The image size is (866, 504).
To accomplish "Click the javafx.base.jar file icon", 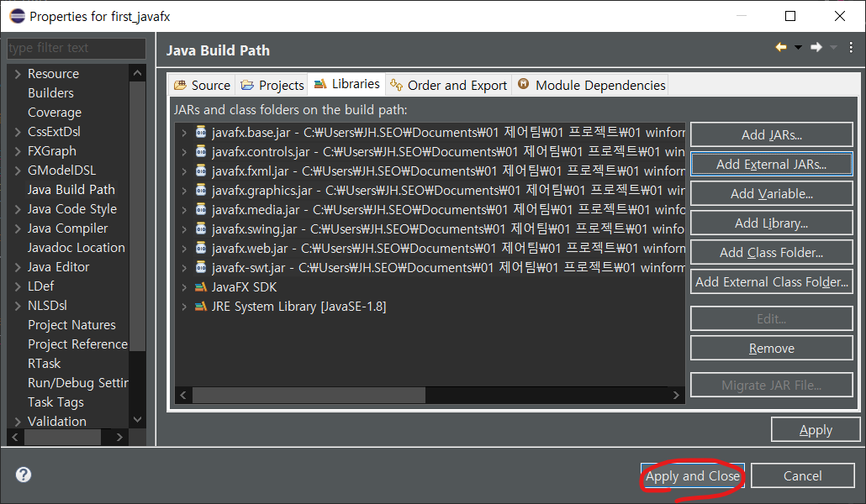I will point(201,132).
